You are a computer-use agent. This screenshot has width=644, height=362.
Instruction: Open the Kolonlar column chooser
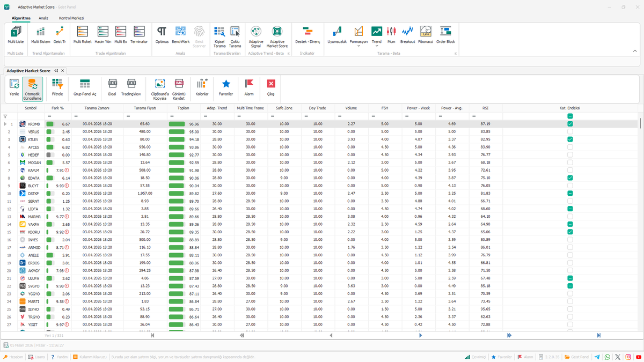202,87
